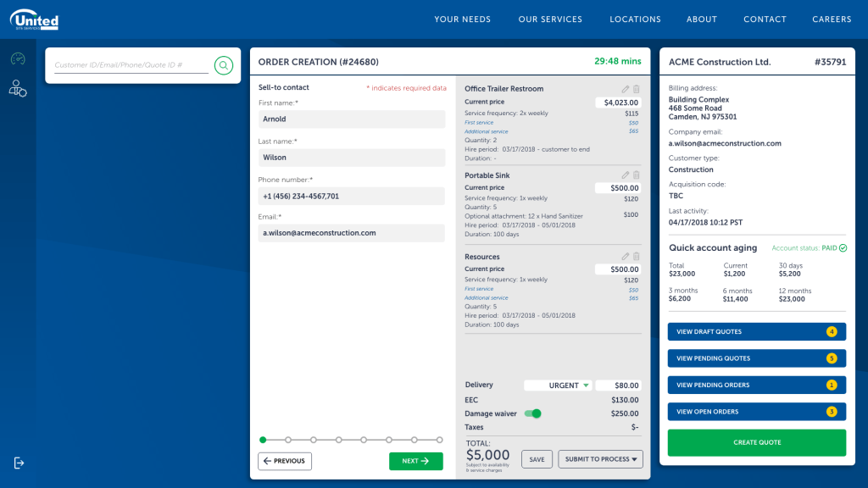The width and height of the screenshot is (868, 488).
Task: Open the Careers page from navigation
Action: [x=832, y=19]
